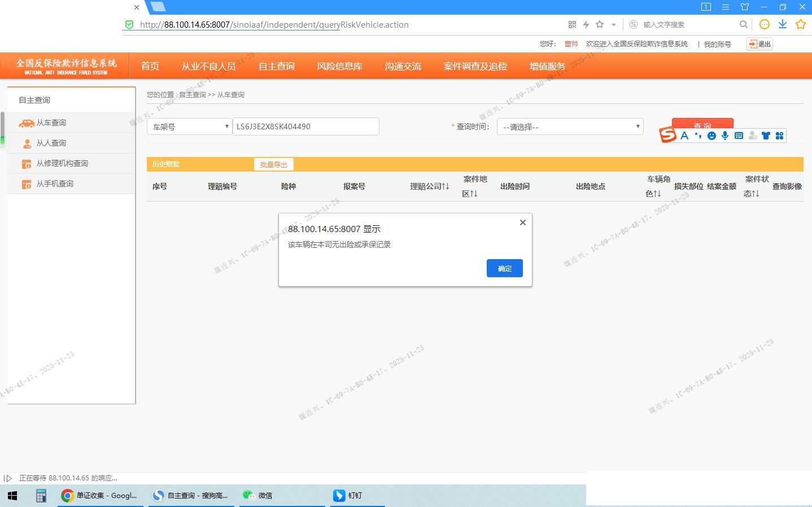Expand the 查询时间 dropdown

pos(570,127)
